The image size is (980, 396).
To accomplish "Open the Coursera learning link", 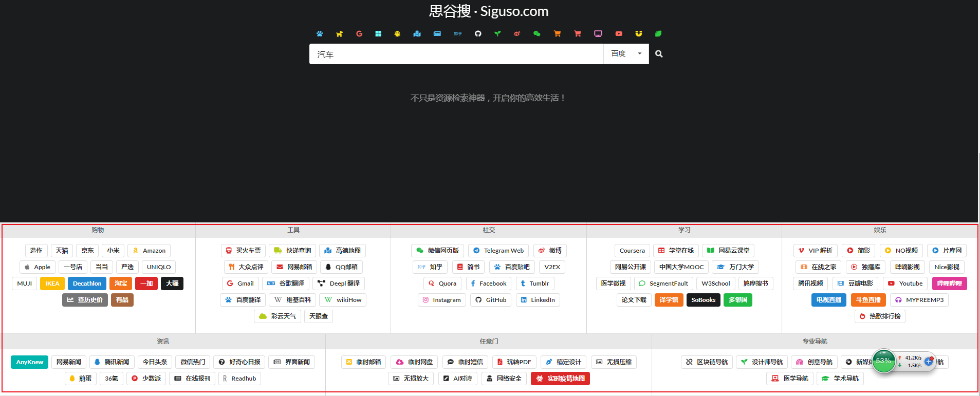I will point(632,251).
